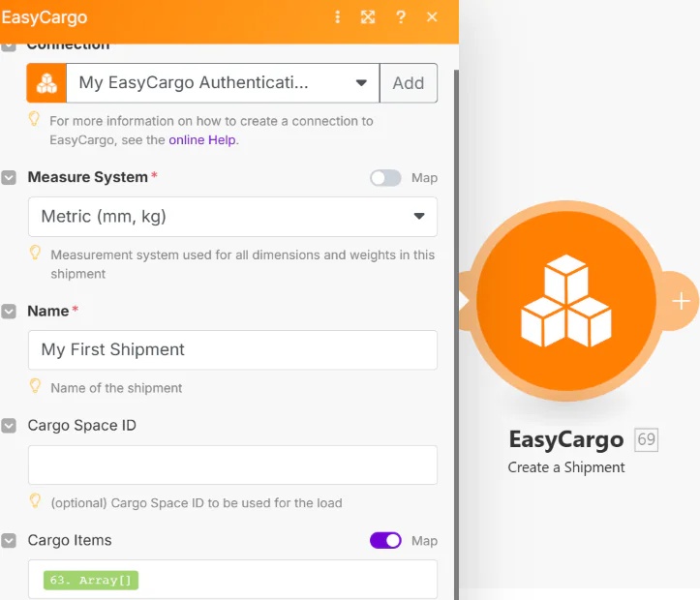Open help via the question mark icon

(x=401, y=17)
